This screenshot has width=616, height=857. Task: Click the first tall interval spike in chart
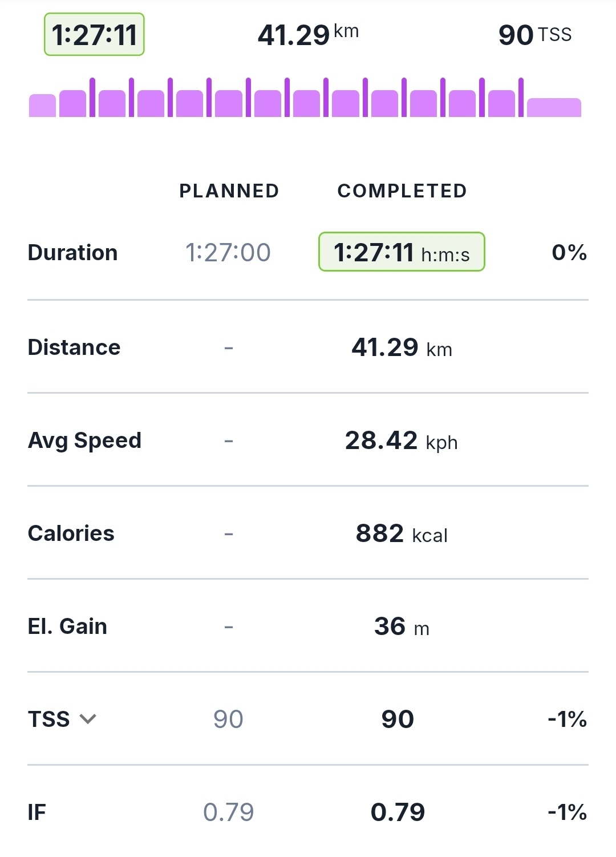click(92, 98)
